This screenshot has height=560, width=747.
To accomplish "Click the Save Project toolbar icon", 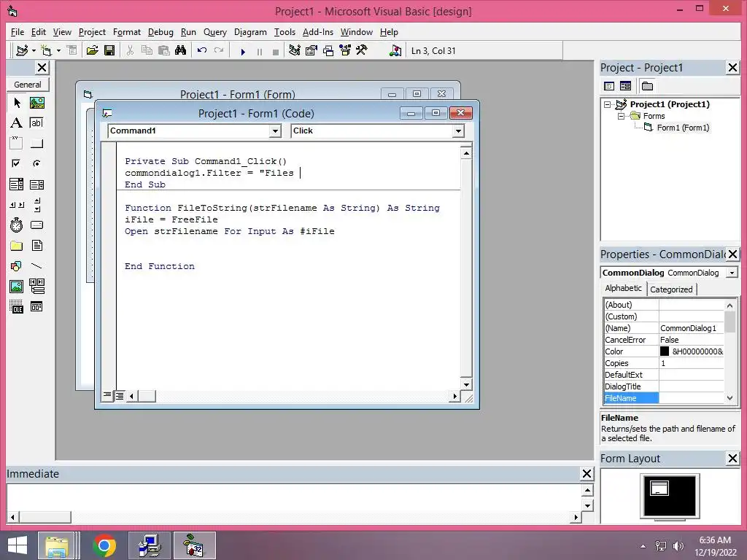I will tap(109, 50).
